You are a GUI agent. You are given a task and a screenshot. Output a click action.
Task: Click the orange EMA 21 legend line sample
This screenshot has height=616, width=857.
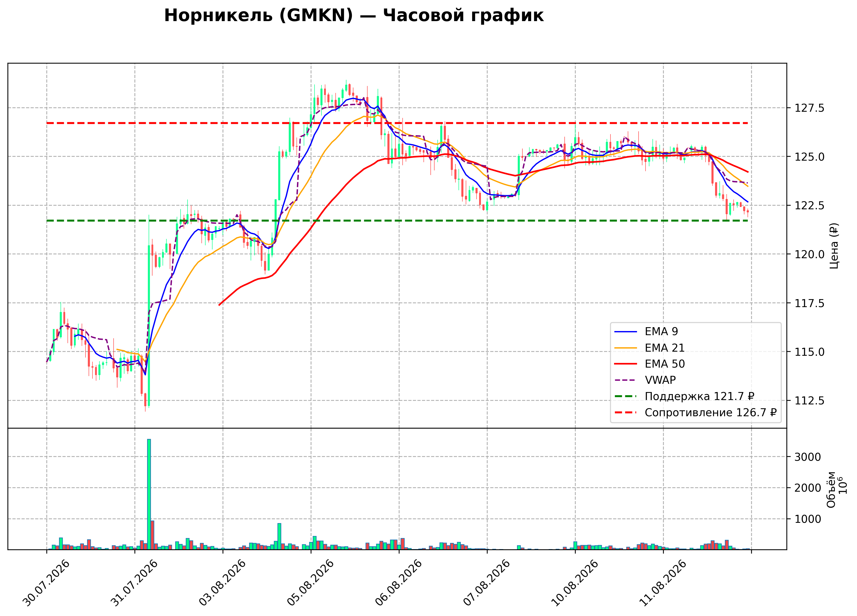pyautogui.click(x=626, y=348)
